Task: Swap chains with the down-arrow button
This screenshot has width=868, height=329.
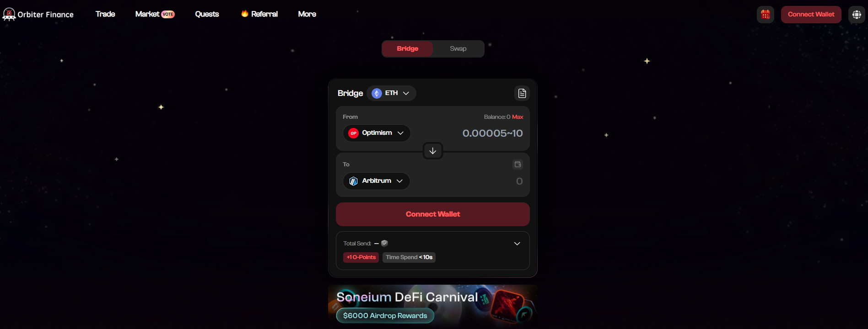Action: tap(432, 151)
